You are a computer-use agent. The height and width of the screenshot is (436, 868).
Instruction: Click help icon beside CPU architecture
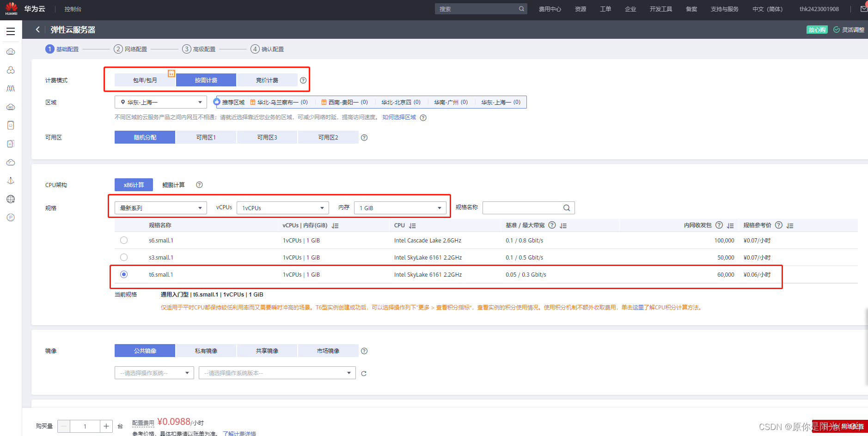tap(199, 185)
